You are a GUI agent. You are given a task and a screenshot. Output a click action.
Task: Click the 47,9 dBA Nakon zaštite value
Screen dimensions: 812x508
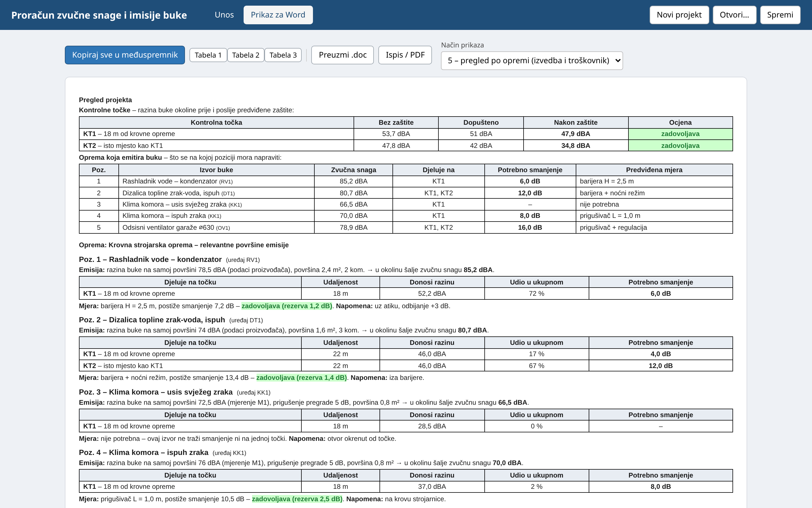tap(575, 134)
